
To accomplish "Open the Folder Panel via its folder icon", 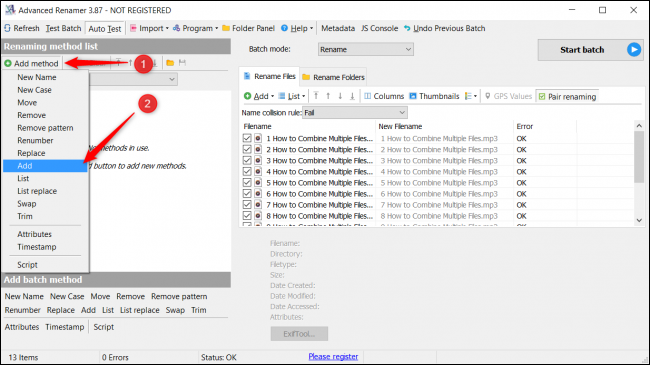I will (x=226, y=28).
